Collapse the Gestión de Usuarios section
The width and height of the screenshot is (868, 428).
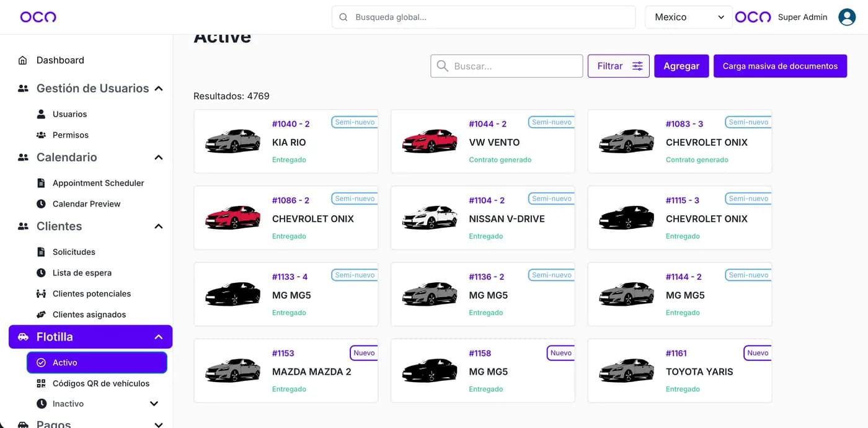(159, 89)
